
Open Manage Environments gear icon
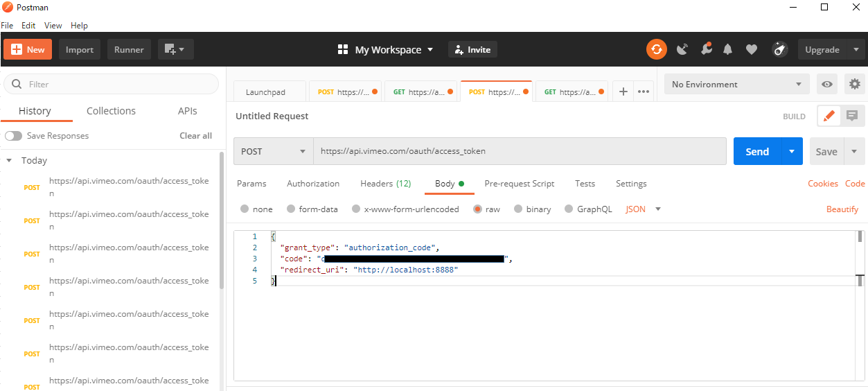[855, 84]
